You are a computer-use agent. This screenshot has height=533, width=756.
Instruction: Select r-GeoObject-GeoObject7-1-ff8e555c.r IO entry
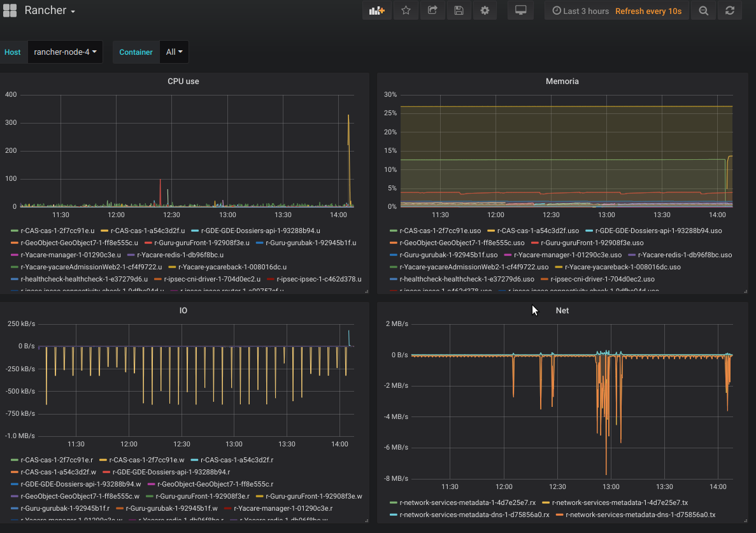point(215,485)
